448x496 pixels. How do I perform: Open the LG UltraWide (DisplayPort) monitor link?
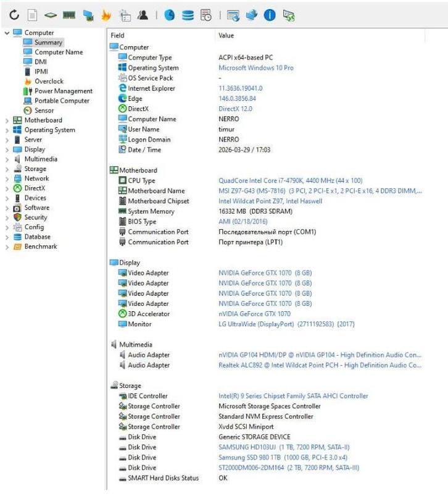[286, 324]
